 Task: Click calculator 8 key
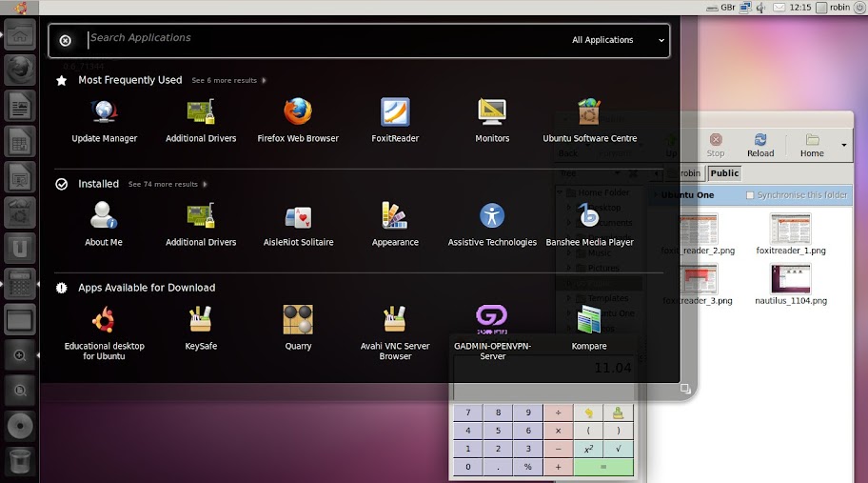(x=498, y=413)
